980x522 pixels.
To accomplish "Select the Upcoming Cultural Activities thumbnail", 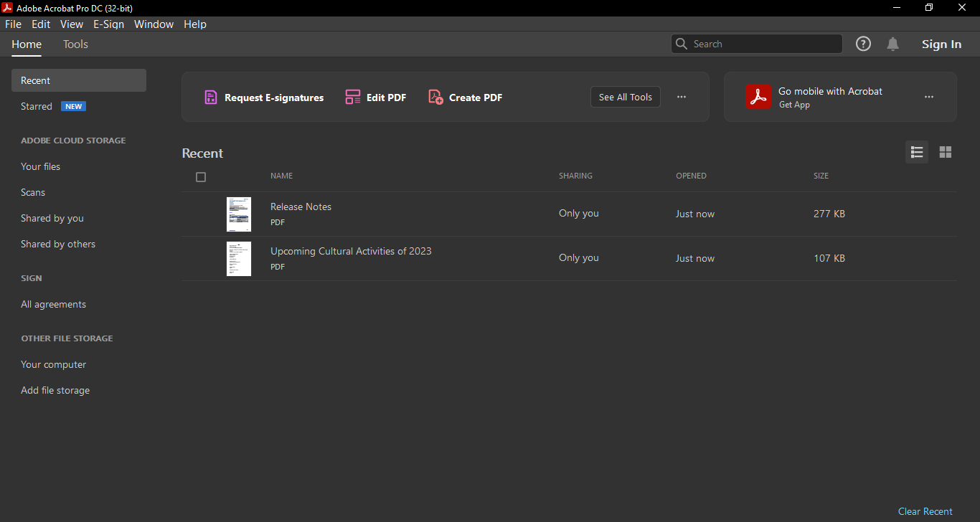I will click(x=239, y=258).
